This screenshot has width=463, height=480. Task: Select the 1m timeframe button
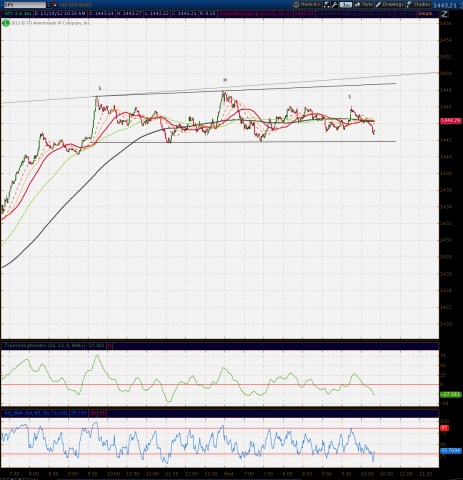point(346,5)
